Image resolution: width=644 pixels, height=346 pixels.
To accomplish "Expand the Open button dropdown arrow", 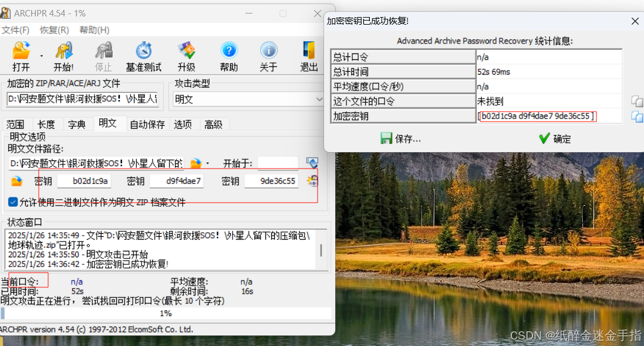I will [x=42, y=56].
